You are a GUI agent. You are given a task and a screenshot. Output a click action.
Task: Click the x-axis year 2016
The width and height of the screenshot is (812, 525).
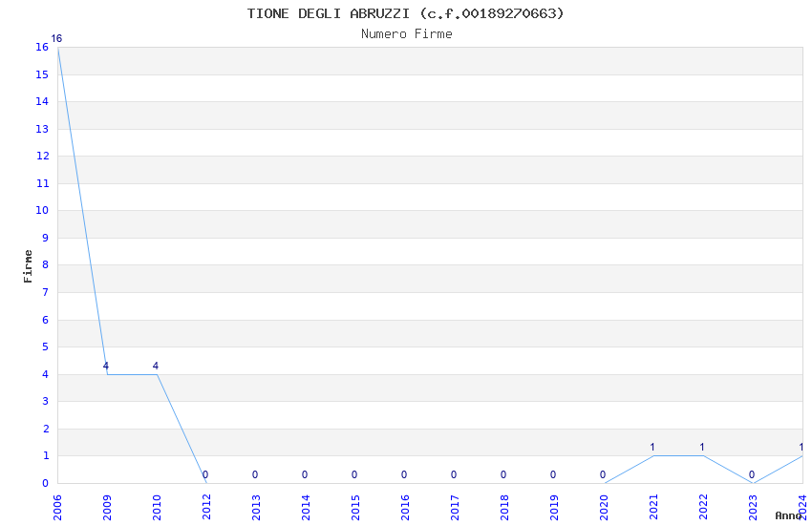[x=405, y=507]
